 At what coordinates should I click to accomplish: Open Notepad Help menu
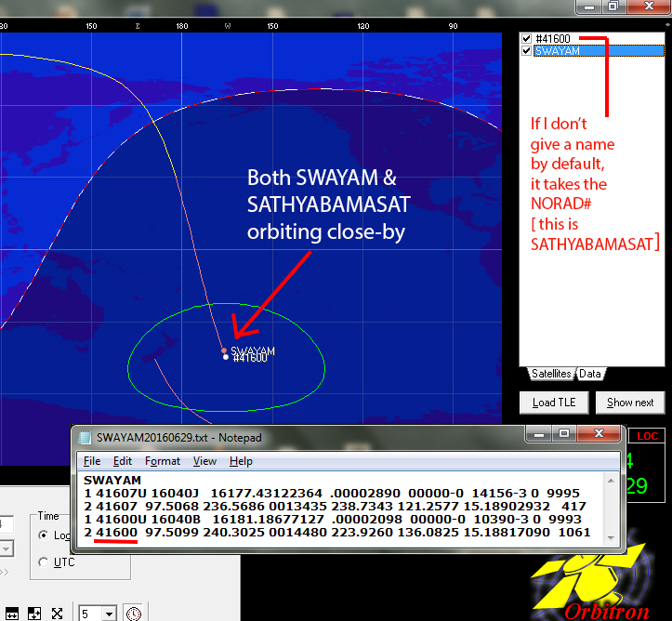click(241, 461)
